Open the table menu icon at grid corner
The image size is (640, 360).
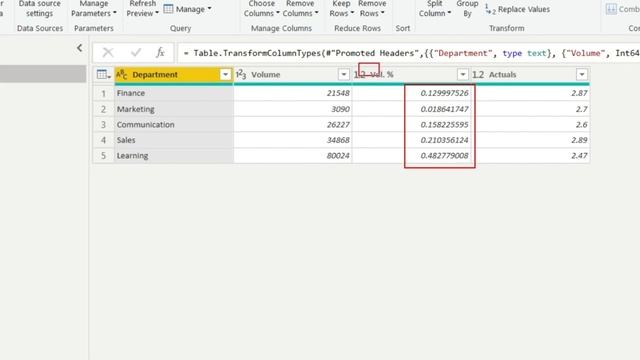pyautogui.click(x=103, y=75)
